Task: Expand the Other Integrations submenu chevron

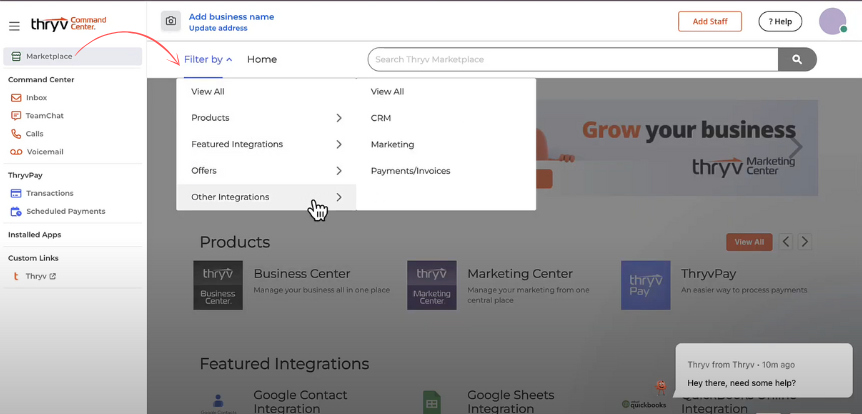Action: click(339, 197)
